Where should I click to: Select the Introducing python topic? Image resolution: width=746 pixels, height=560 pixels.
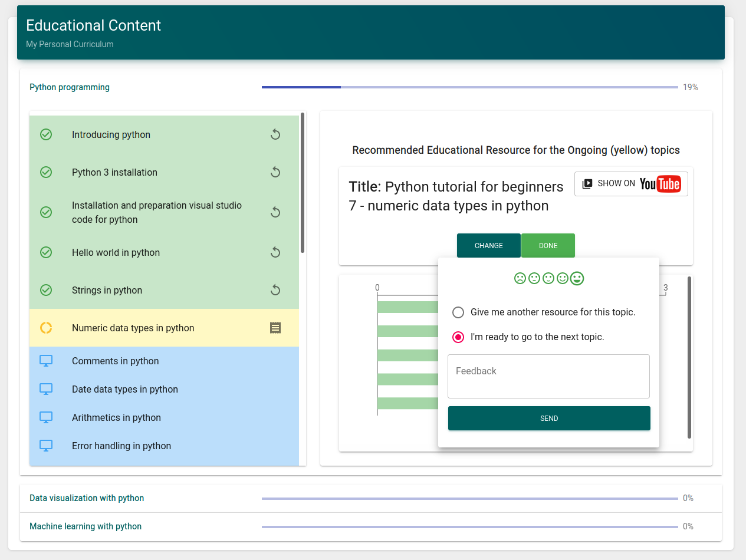pyautogui.click(x=164, y=134)
